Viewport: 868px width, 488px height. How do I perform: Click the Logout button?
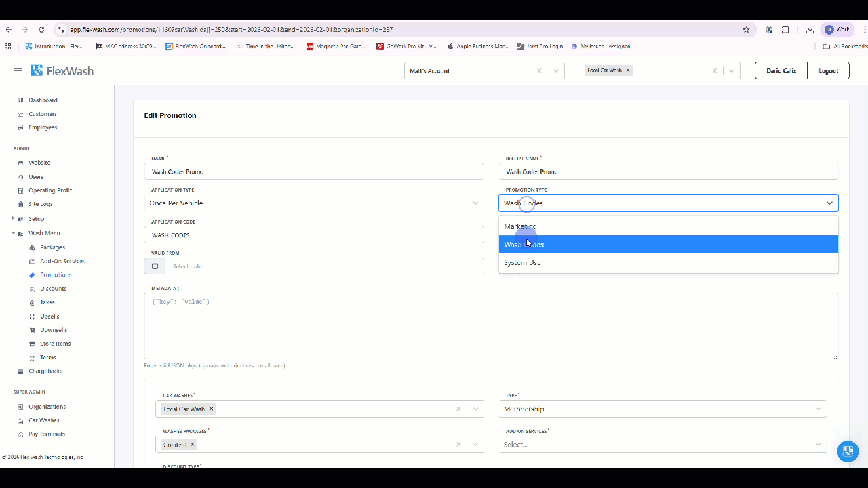[x=828, y=70]
